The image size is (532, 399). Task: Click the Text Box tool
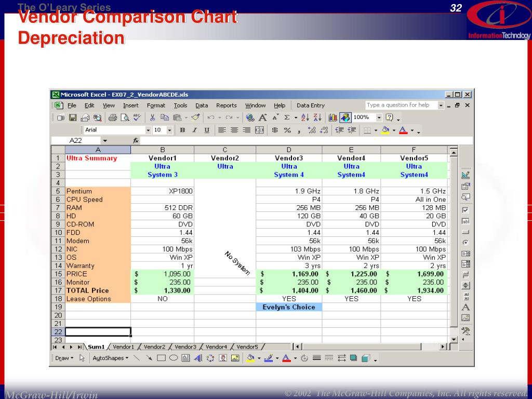pos(185,358)
